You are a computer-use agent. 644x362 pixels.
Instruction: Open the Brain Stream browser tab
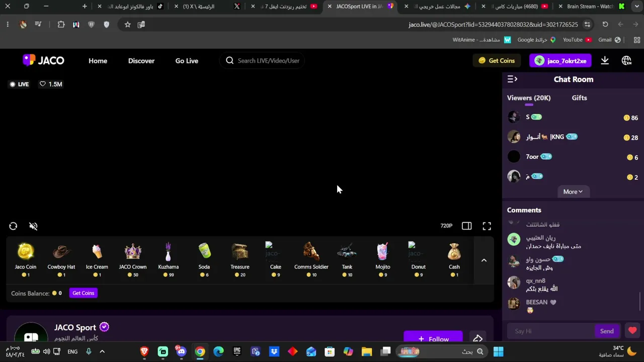(x=590, y=7)
